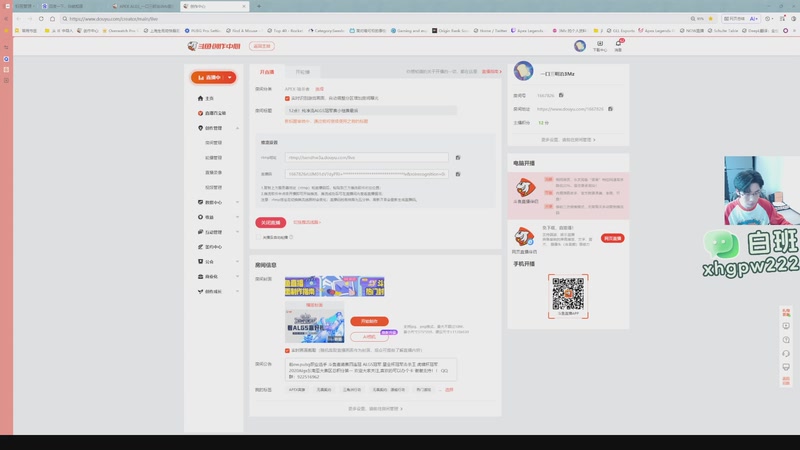
Task: Click the stream key field
Action: click(x=366, y=174)
